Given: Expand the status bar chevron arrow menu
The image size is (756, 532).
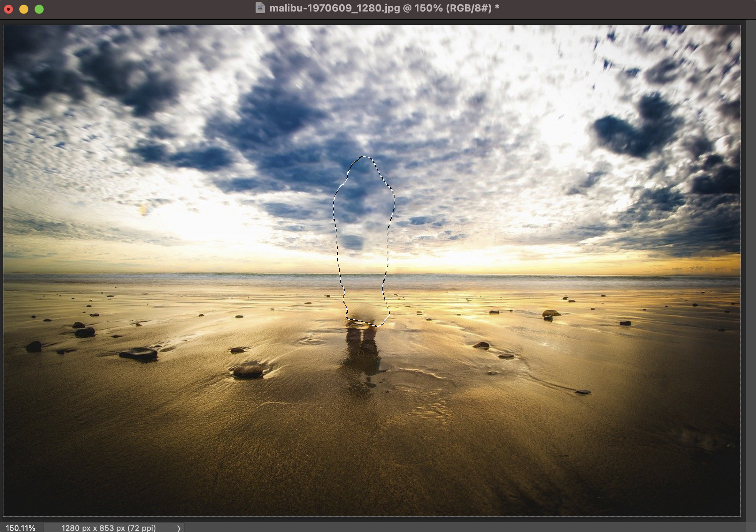Looking at the screenshot, I should (178, 528).
